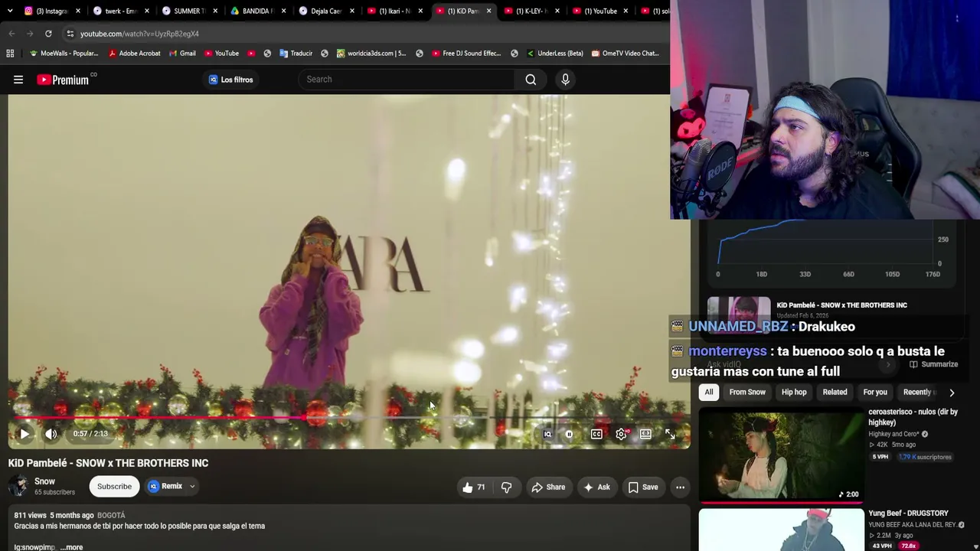980x551 pixels.
Task: Click the search magnifier button
Action: (x=531, y=80)
